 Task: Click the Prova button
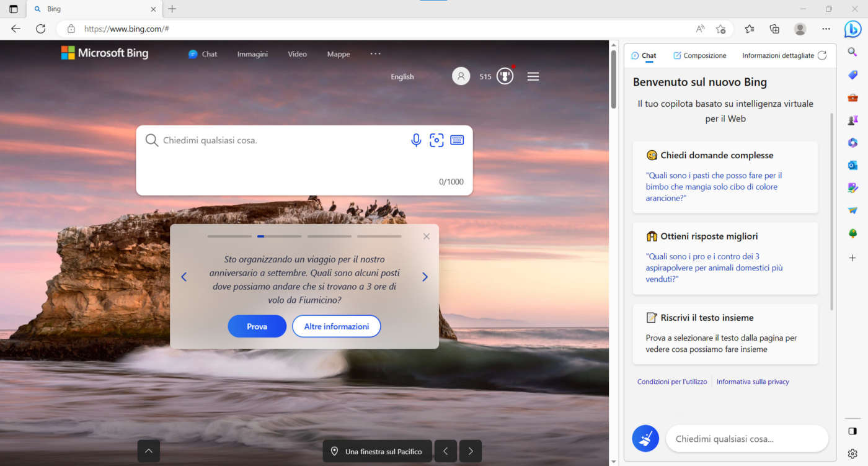point(257,326)
